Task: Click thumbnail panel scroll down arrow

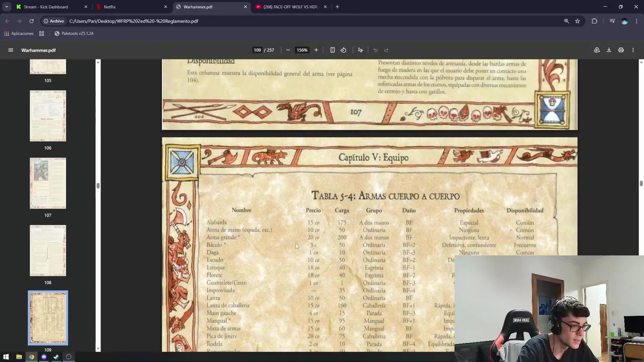Action: point(98,349)
